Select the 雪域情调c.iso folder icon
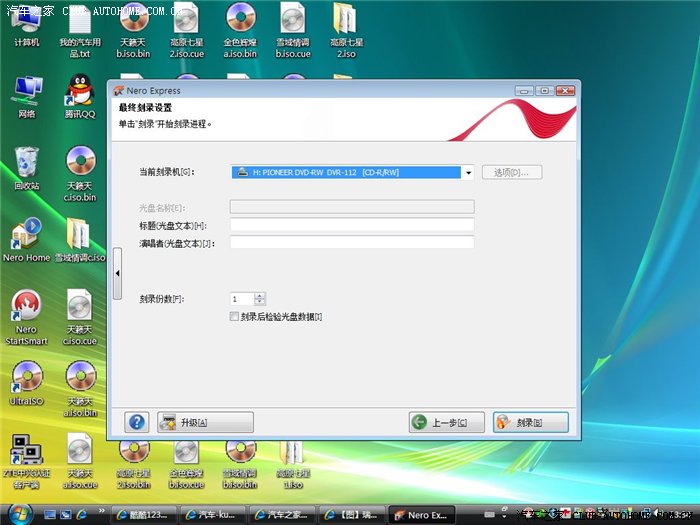This screenshot has height=525, width=700. (80, 240)
